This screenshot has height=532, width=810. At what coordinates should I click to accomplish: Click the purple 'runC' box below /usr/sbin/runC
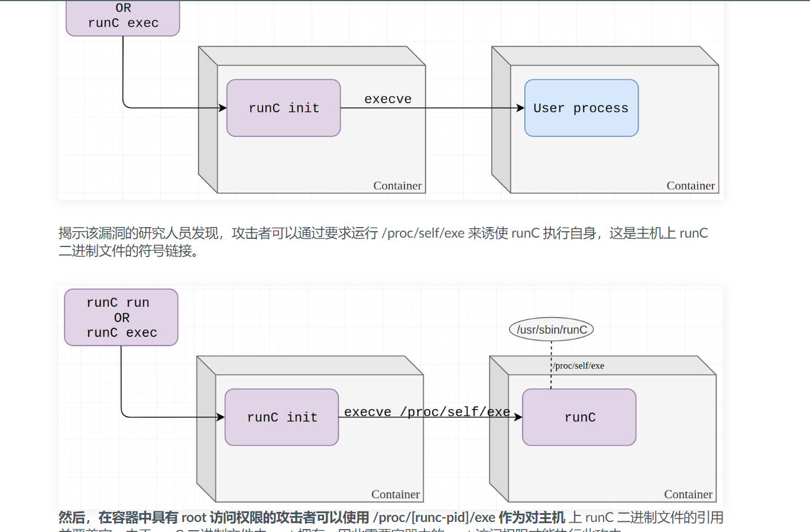point(579,417)
